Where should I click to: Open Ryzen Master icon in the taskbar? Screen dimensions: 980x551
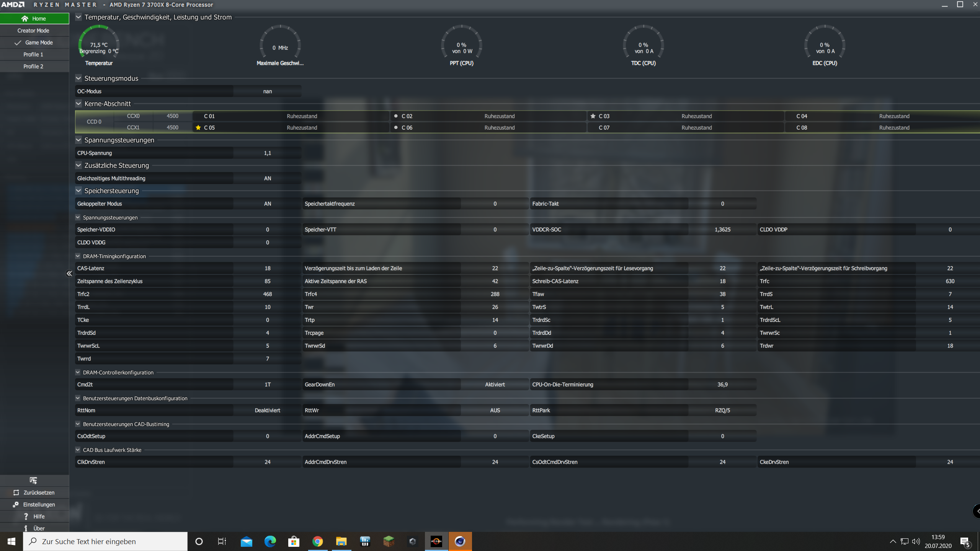[436, 541]
